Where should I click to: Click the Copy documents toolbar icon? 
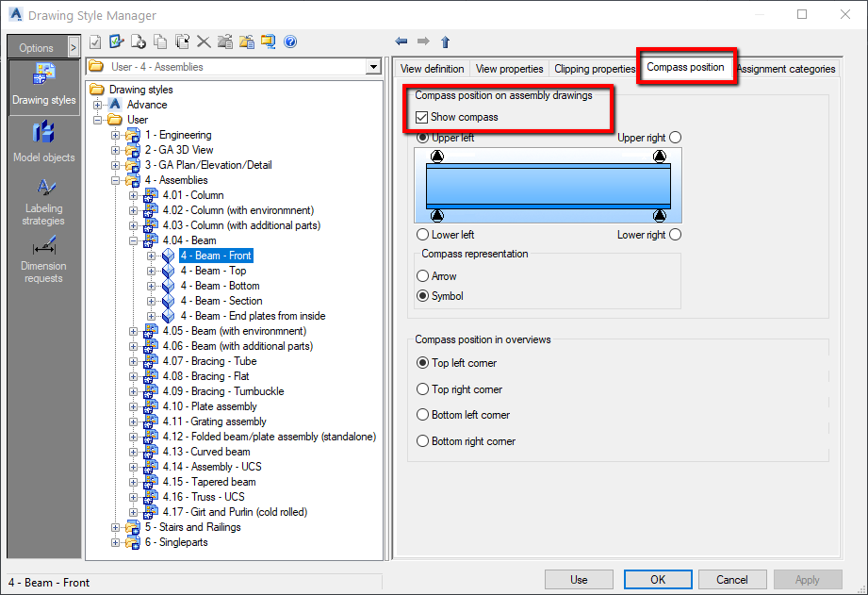pyautogui.click(x=160, y=41)
